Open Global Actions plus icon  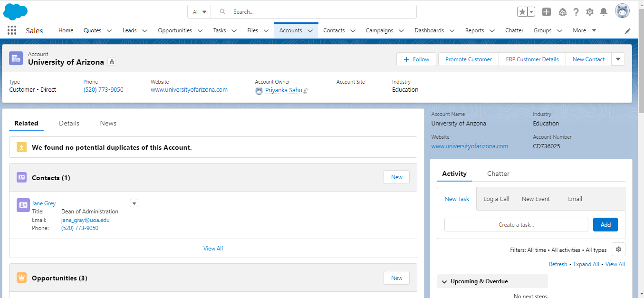(x=547, y=12)
